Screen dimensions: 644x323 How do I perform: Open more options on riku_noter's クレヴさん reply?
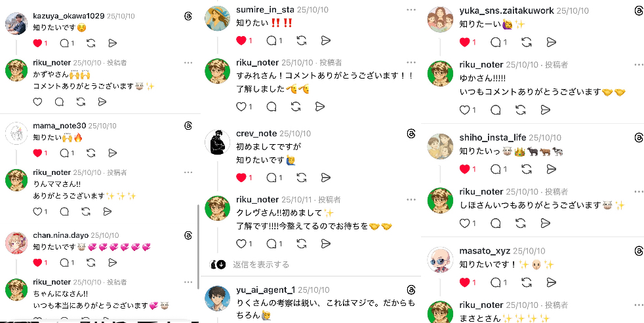pyautogui.click(x=411, y=199)
